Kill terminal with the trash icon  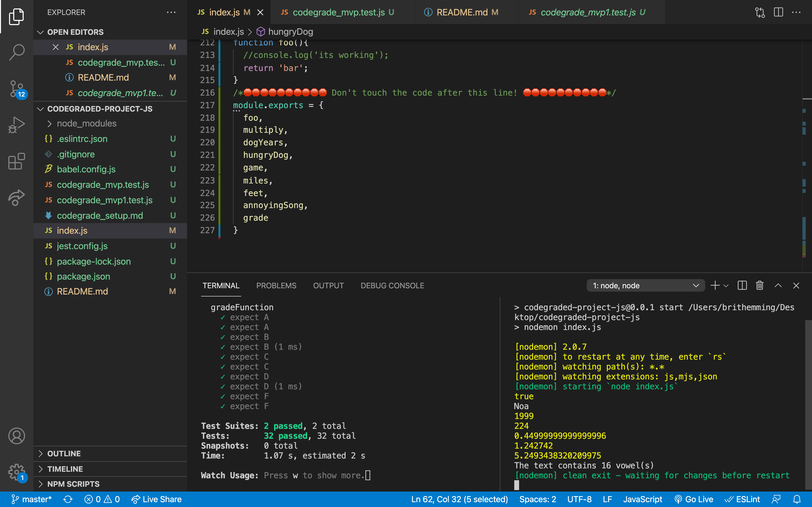[x=759, y=285]
